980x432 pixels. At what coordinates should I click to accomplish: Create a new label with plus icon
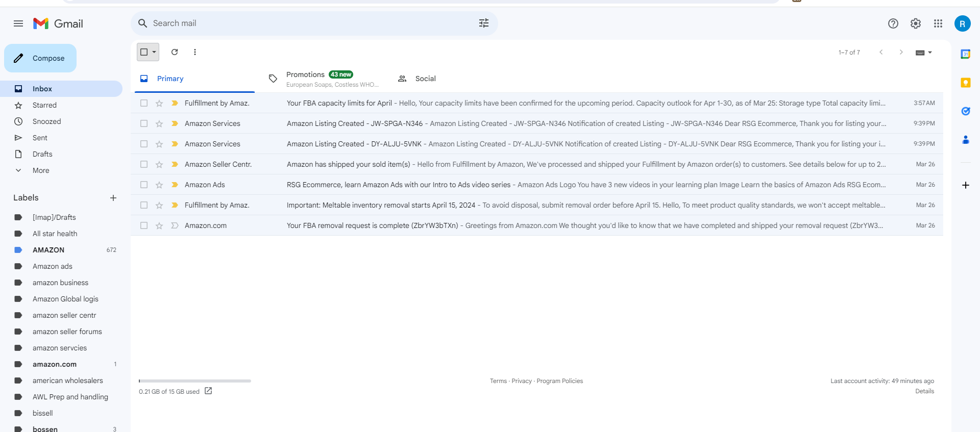(x=113, y=198)
